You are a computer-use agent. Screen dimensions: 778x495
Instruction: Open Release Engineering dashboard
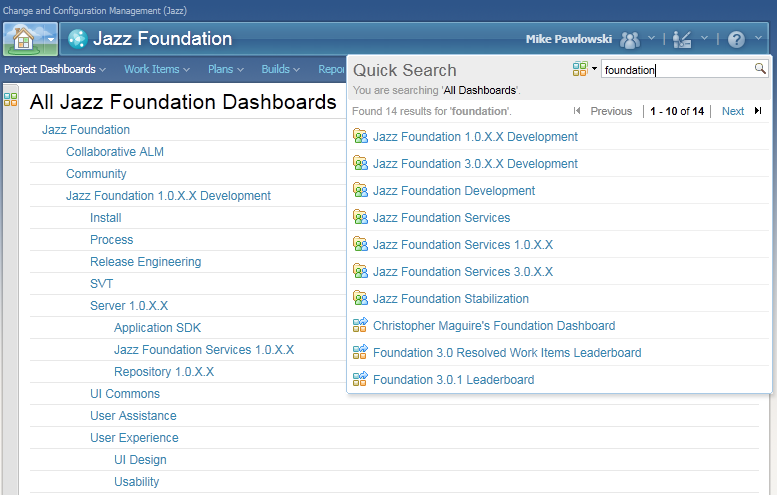[145, 262]
